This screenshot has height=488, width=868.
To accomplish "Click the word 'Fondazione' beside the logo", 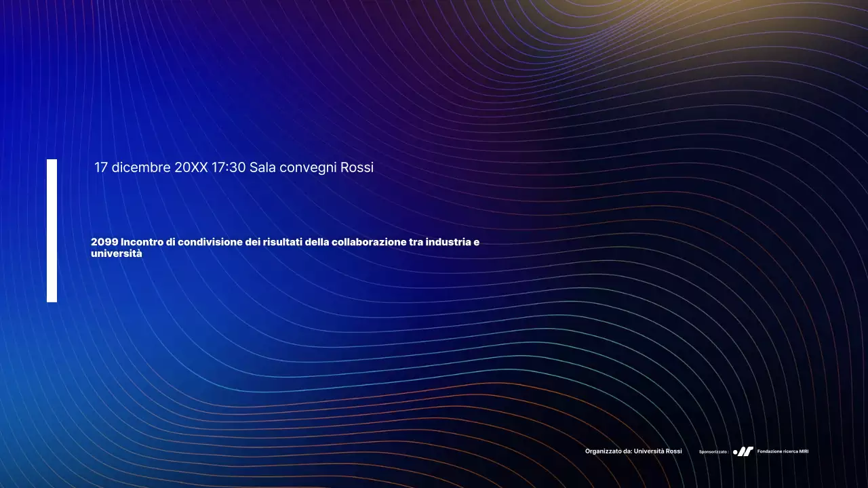I will pyautogui.click(x=770, y=451).
